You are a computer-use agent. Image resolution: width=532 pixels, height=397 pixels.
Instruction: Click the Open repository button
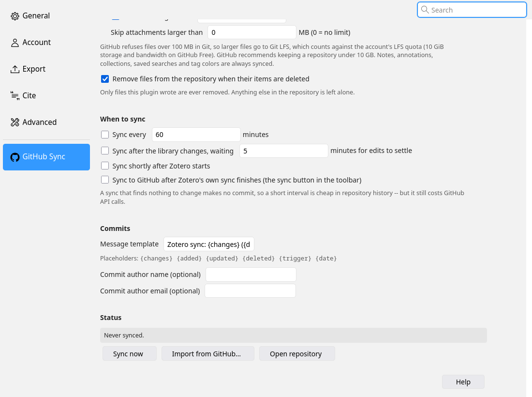click(x=297, y=353)
